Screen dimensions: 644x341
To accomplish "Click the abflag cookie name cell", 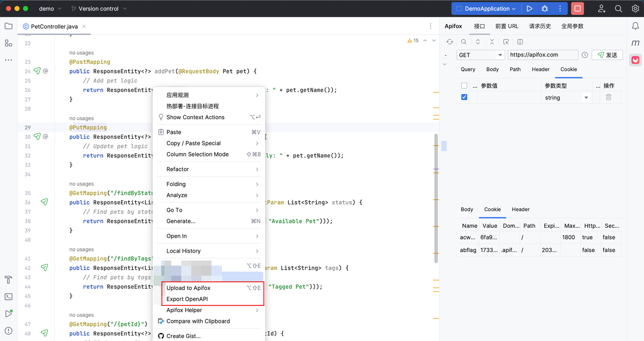I will [467, 250].
